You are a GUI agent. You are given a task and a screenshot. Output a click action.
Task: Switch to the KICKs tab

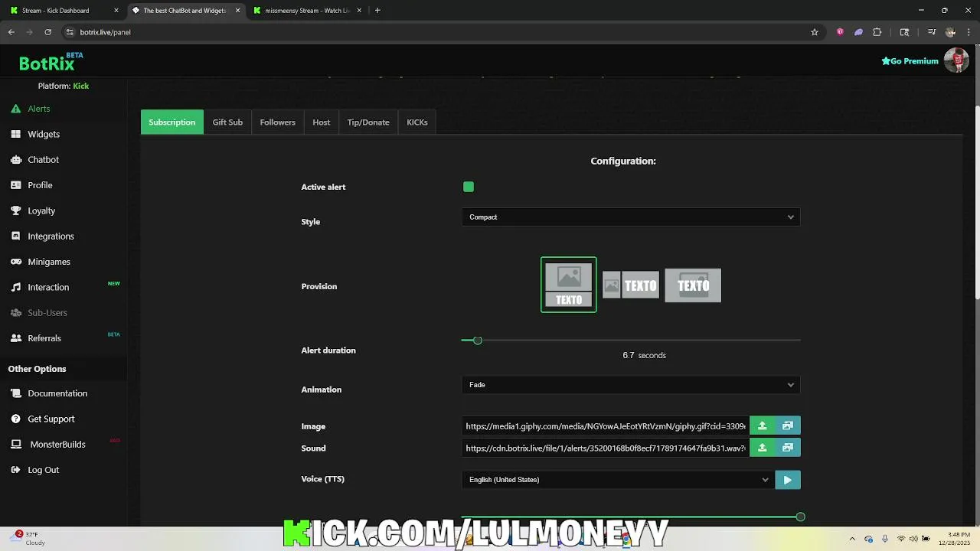pyautogui.click(x=417, y=122)
